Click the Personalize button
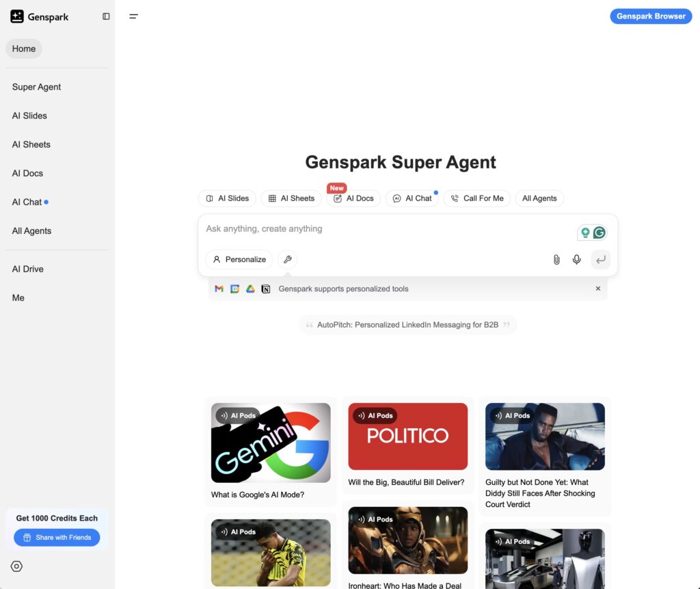Viewport: 700px width, 589px height. pos(239,260)
